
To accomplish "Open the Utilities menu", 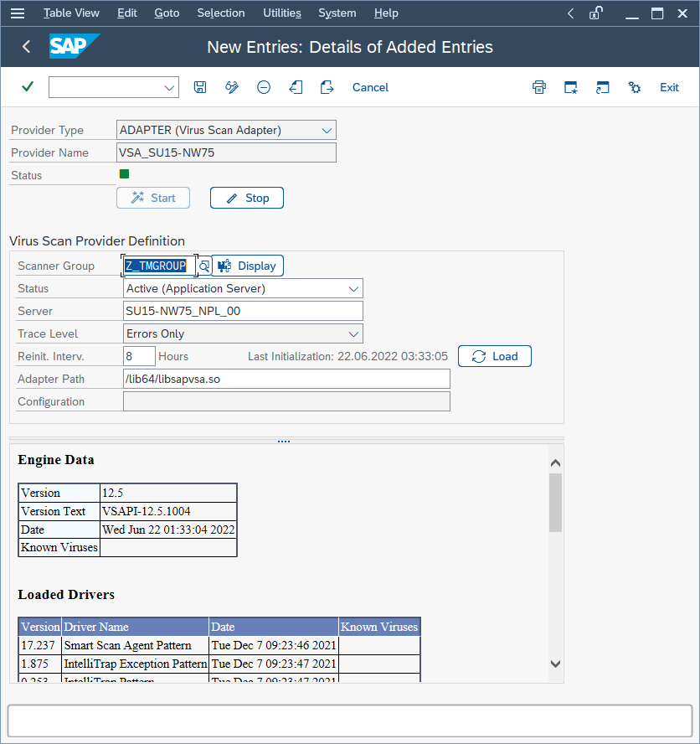I will 281,13.
